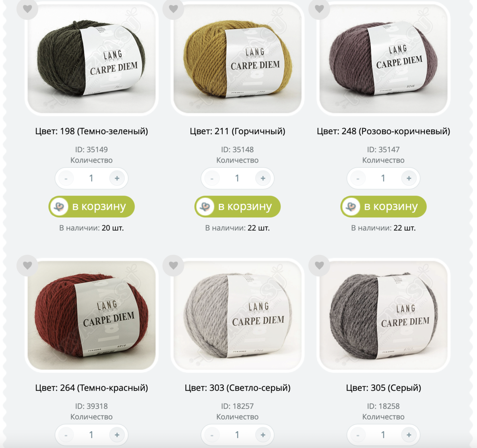The width and height of the screenshot is (477, 448).
Task: Open the light gray Carpe Diem yarn photo
Action: 237,315
